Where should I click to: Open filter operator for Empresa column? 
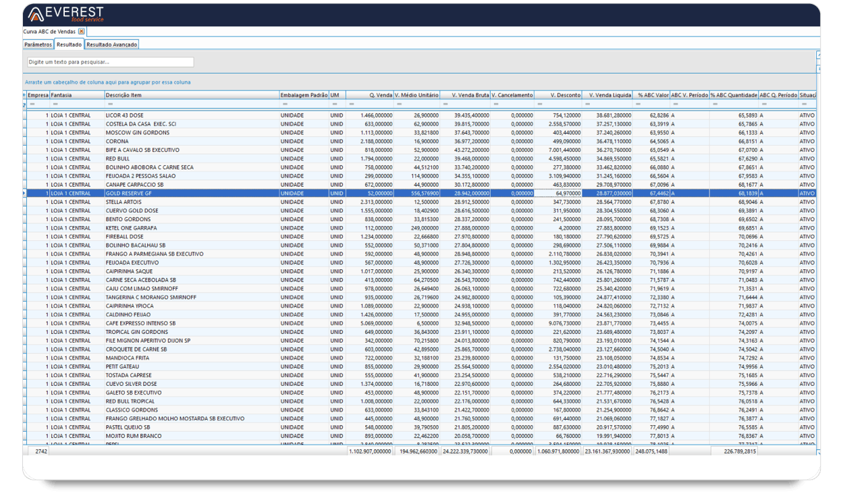[32, 104]
